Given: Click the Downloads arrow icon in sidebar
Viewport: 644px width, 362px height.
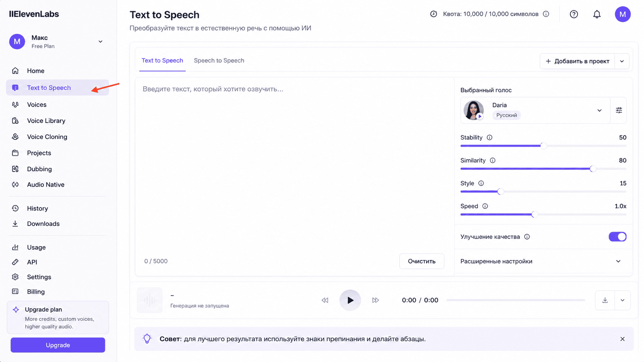Looking at the screenshot, I should coord(15,224).
